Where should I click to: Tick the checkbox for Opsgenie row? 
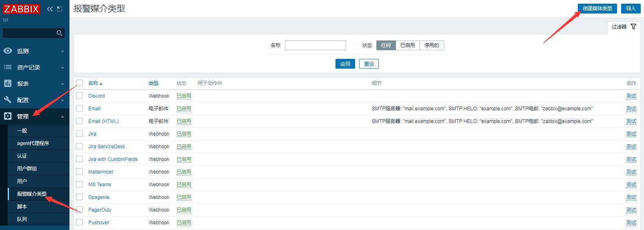(79, 197)
